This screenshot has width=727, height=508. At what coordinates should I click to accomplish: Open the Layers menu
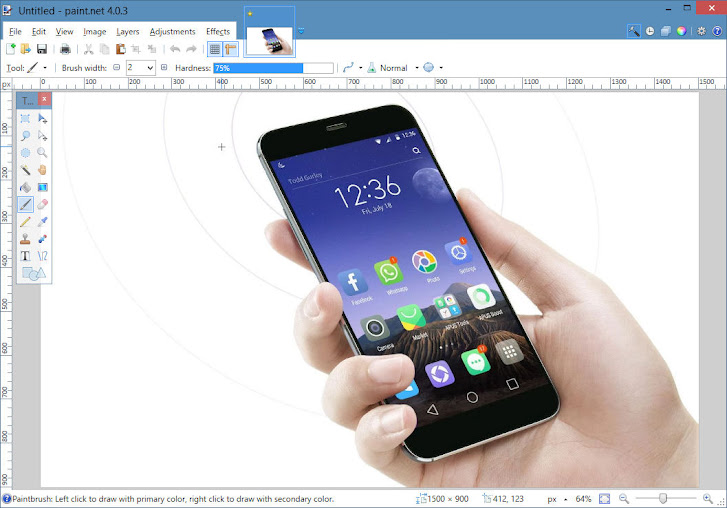(x=128, y=32)
